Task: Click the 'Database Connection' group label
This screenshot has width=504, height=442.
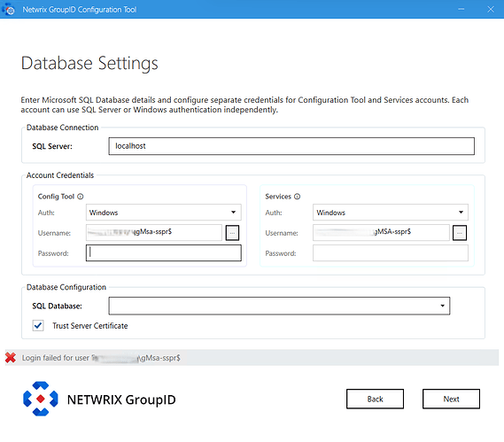Action: point(62,128)
